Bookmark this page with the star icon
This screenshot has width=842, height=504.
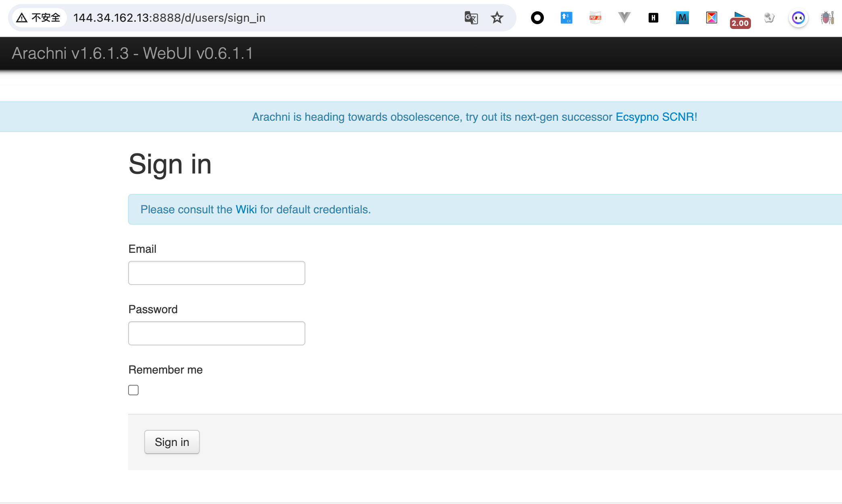click(497, 18)
